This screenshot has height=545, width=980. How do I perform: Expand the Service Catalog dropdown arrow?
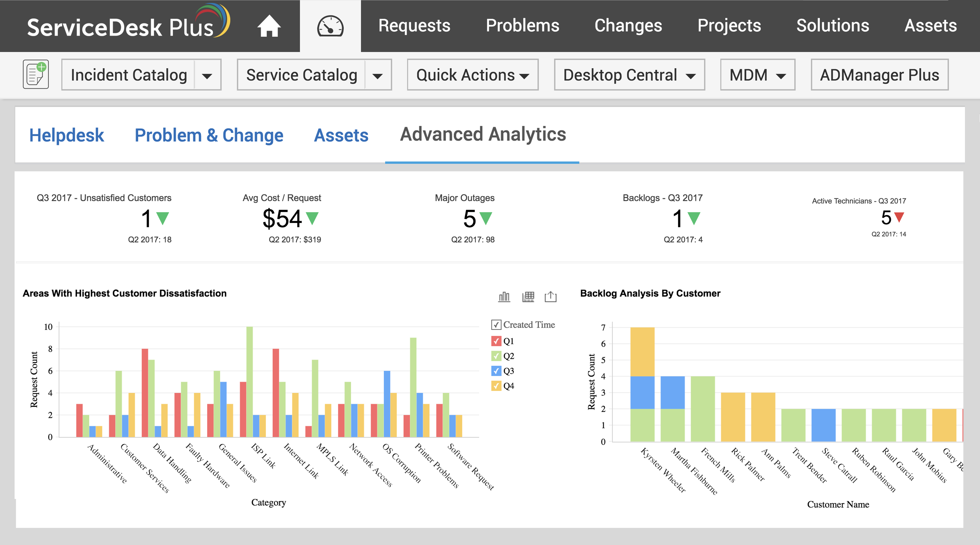point(377,75)
